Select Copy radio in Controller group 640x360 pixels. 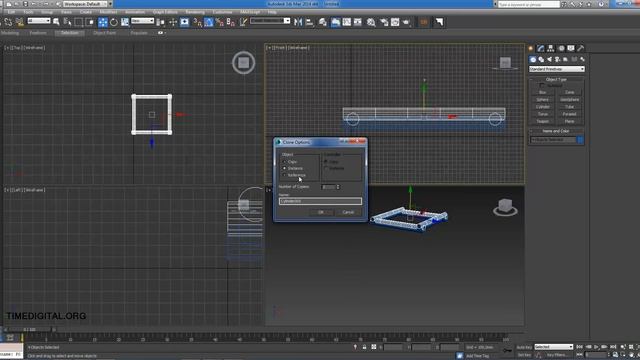(x=326, y=162)
